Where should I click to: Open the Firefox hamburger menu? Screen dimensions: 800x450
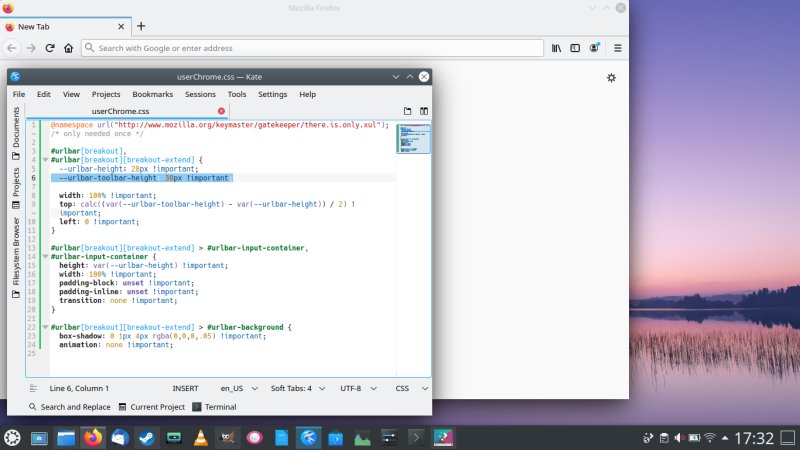617,47
